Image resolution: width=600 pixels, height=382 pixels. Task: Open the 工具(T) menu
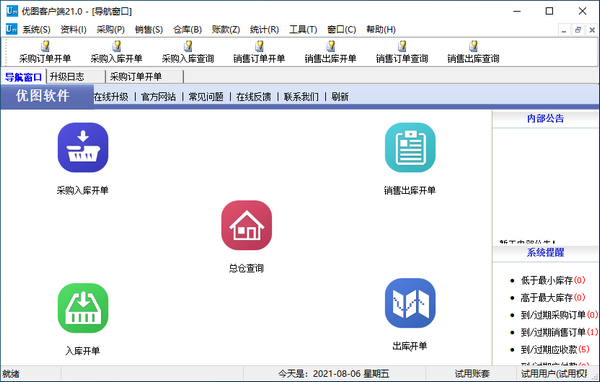[x=303, y=29]
